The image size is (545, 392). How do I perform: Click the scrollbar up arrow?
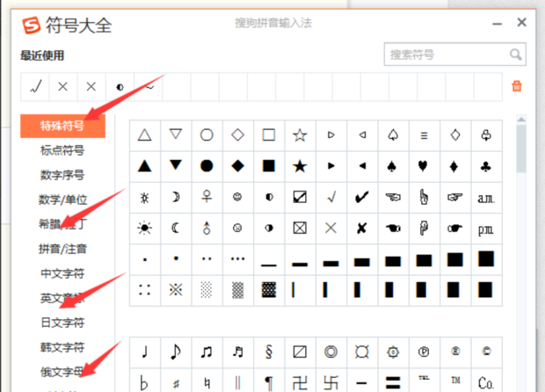(x=521, y=120)
